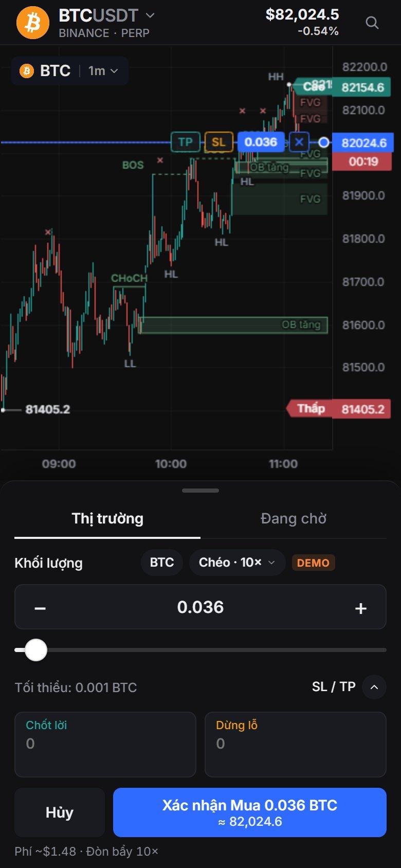Screen dimensions: 401x868
Task: Cancel the order with Hủy button
Action: [60, 812]
